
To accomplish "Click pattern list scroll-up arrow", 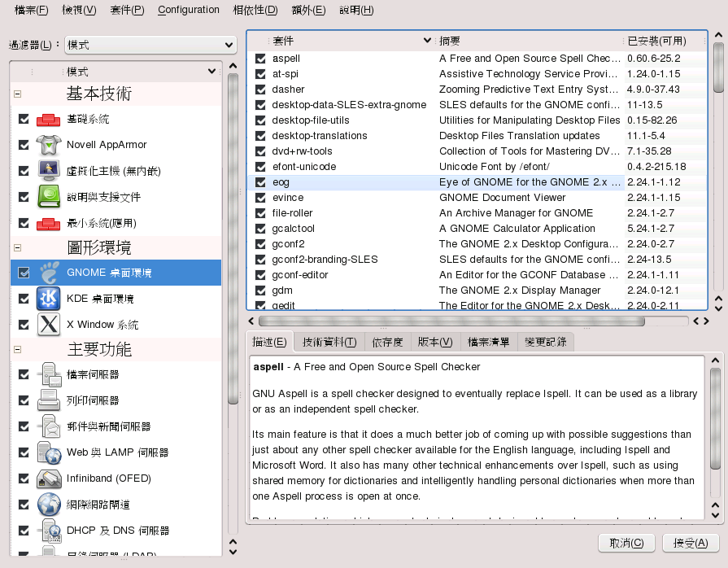I will pyautogui.click(x=233, y=66).
